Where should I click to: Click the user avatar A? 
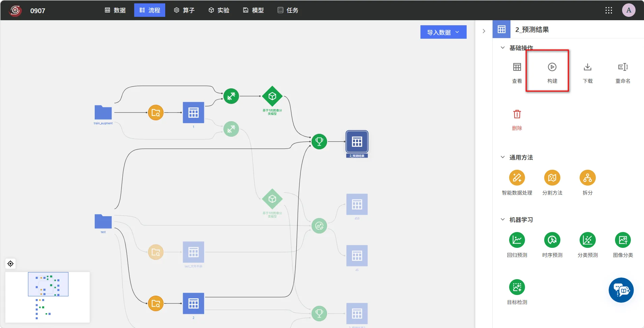coord(628,10)
